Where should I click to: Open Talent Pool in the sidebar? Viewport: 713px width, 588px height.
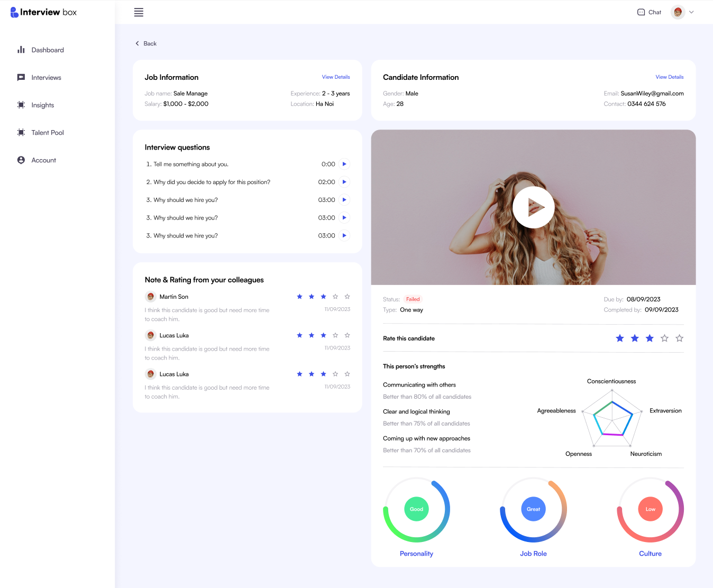[47, 133]
